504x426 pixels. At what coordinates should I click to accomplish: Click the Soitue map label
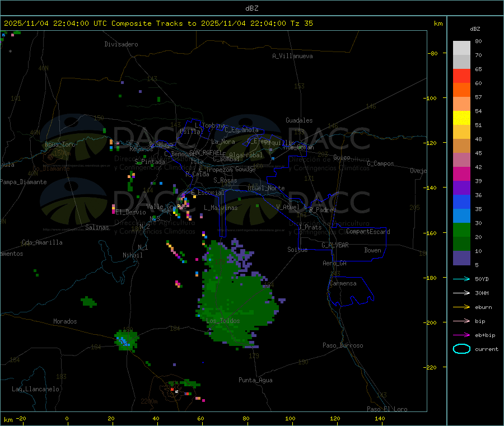coord(297,250)
